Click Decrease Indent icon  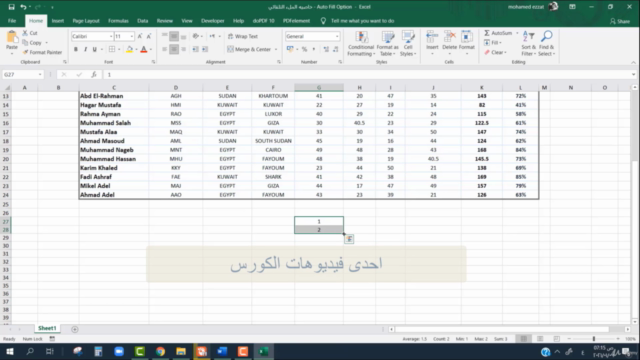click(196, 49)
